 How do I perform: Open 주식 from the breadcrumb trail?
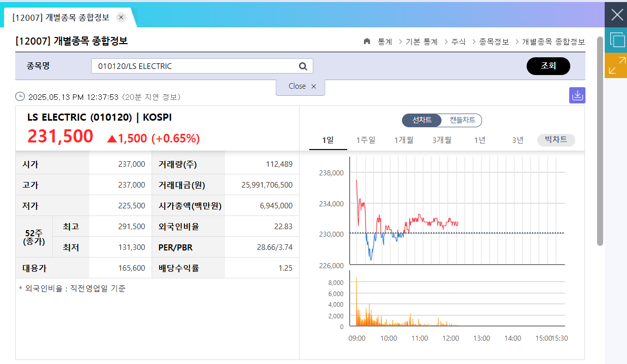pyautogui.click(x=458, y=42)
